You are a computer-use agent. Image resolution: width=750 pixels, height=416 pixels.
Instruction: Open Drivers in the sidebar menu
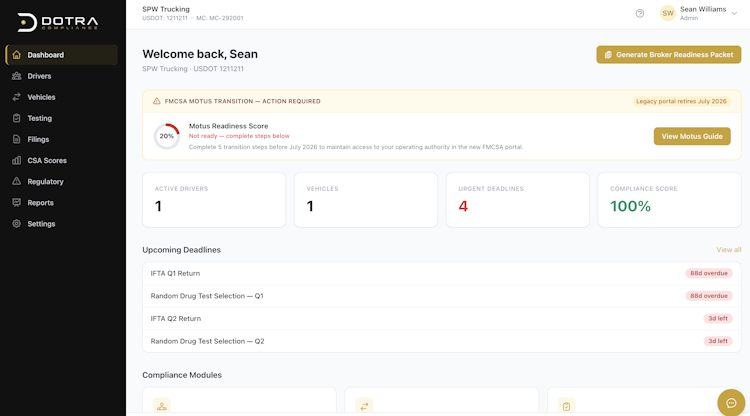(x=62, y=76)
